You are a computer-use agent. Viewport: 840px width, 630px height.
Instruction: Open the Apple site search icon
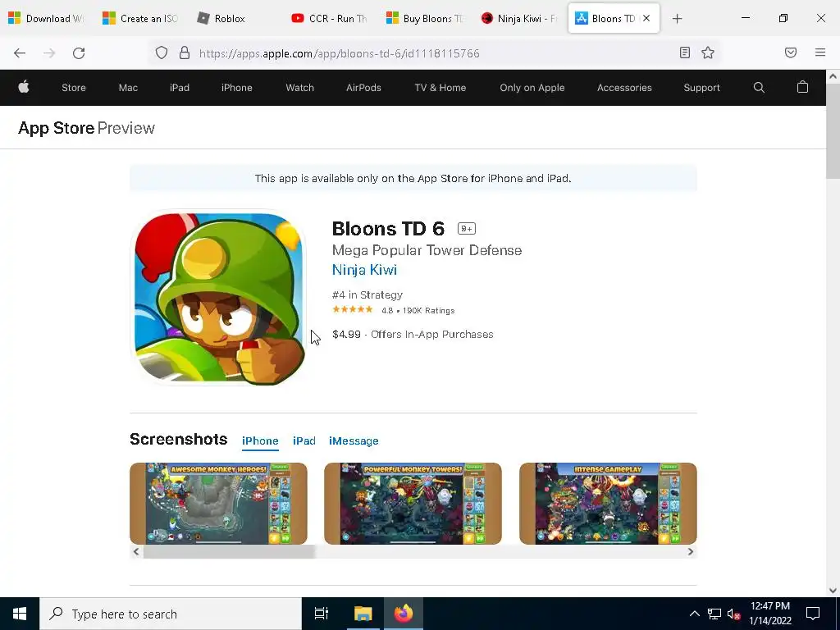point(759,87)
